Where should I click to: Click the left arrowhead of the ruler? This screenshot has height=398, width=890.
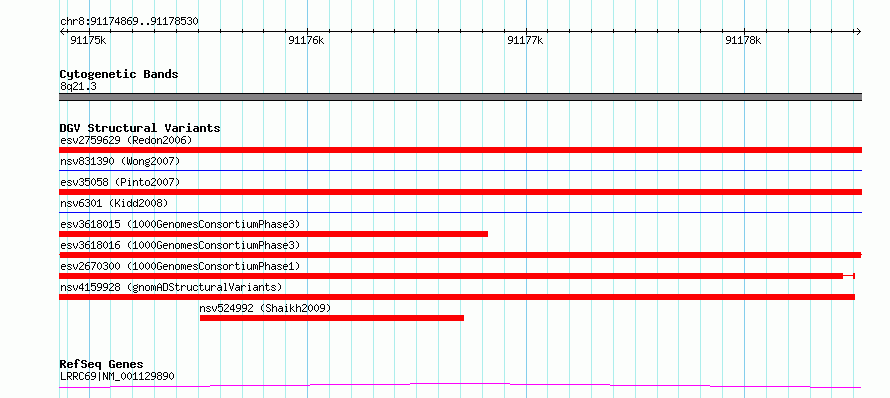62,31
